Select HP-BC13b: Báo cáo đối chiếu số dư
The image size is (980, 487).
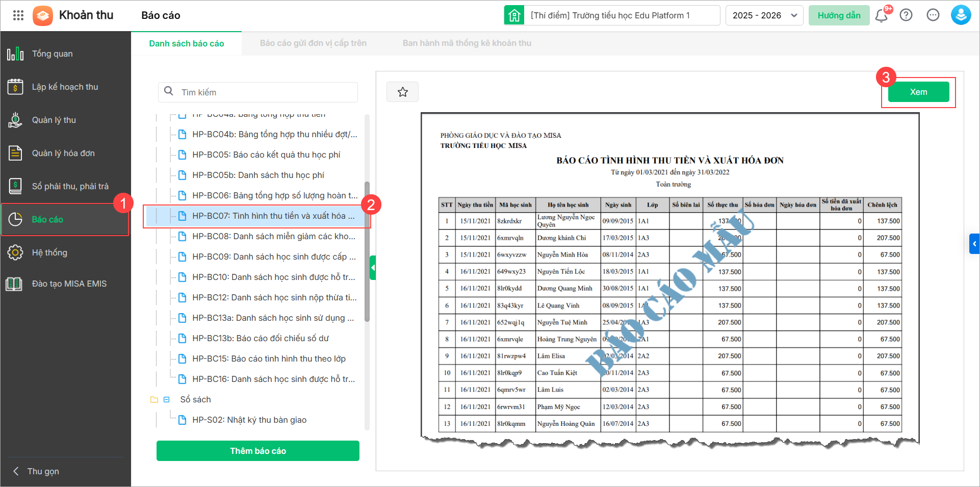(261, 338)
